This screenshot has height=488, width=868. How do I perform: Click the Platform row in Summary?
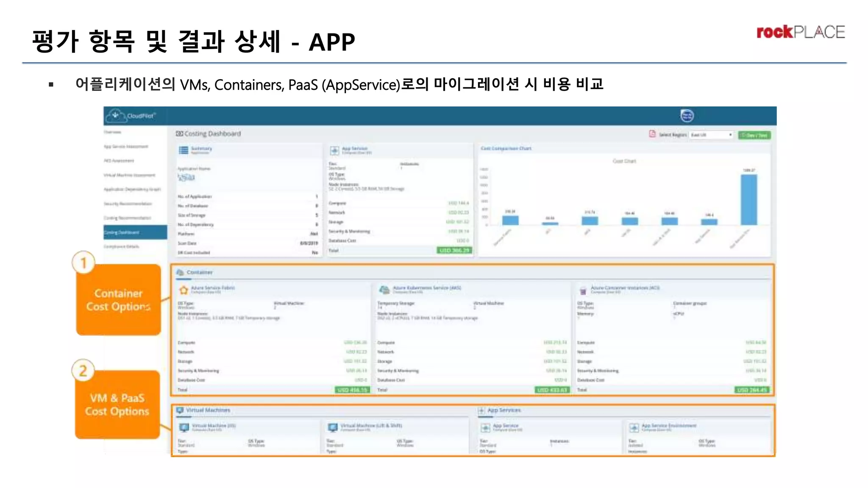point(248,234)
